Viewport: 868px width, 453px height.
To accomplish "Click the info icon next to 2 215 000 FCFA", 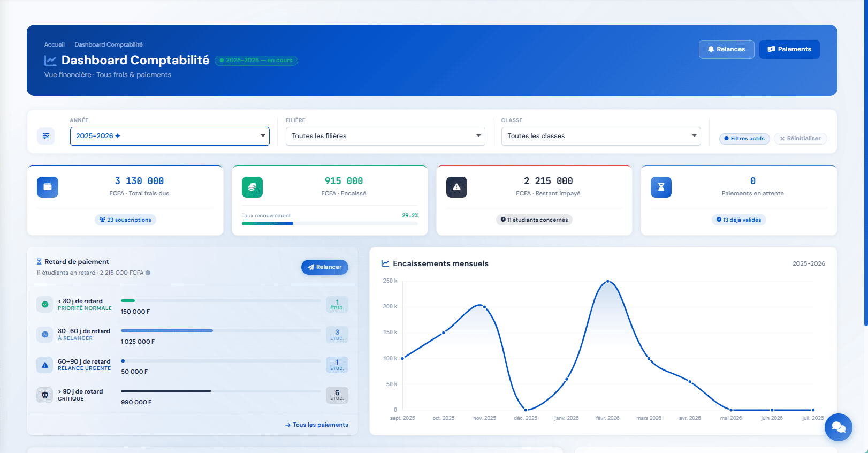I will (x=148, y=273).
